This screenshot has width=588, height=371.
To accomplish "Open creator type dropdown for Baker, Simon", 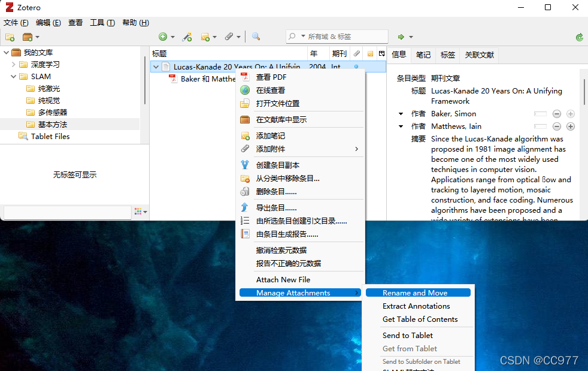I will tap(401, 114).
